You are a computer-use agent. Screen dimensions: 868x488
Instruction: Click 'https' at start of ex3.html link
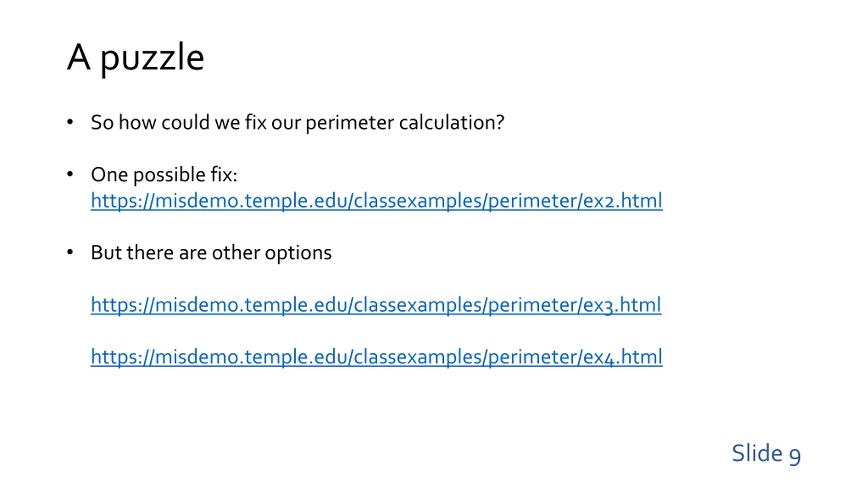coord(114,305)
